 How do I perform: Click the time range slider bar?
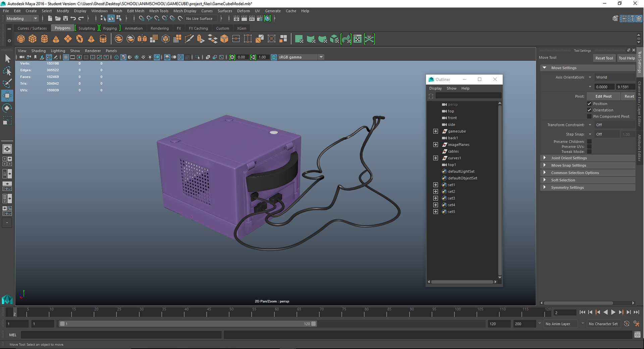click(x=187, y=324)
